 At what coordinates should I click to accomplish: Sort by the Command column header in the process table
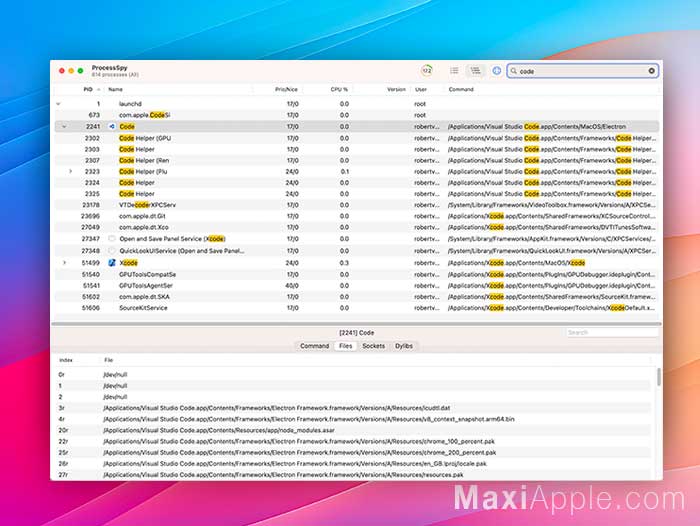pyautogui.click(x=461, y=89)
